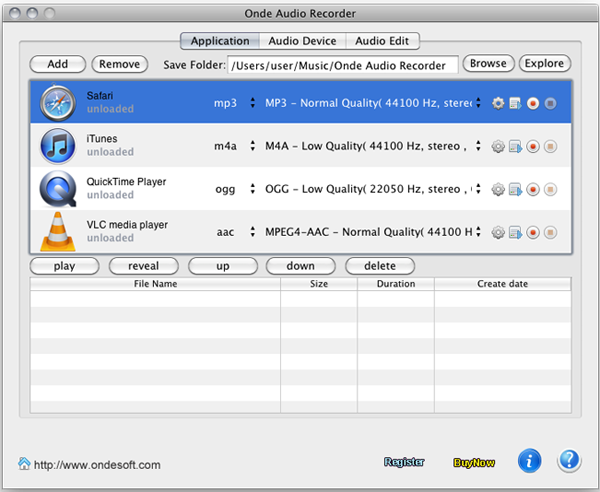This screenshot has width=600, height=492.
Task: Open the mp3 format dropdown for Safari
Action: (253, 103)
